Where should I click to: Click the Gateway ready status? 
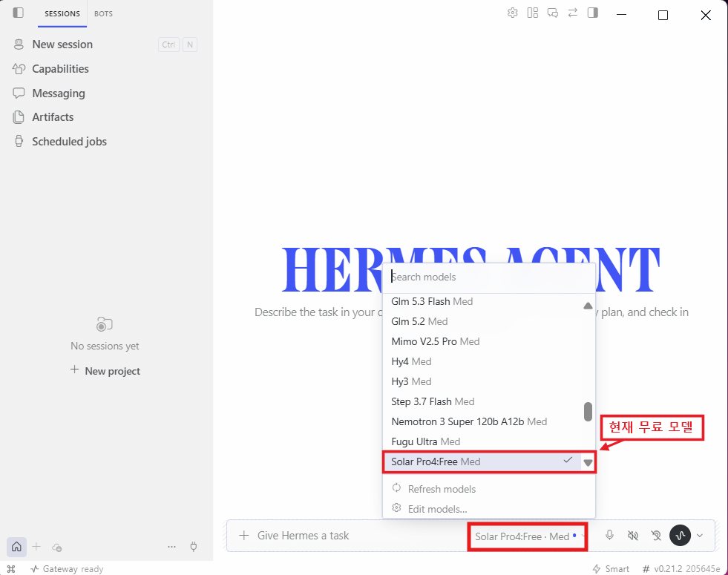point(68,569)
